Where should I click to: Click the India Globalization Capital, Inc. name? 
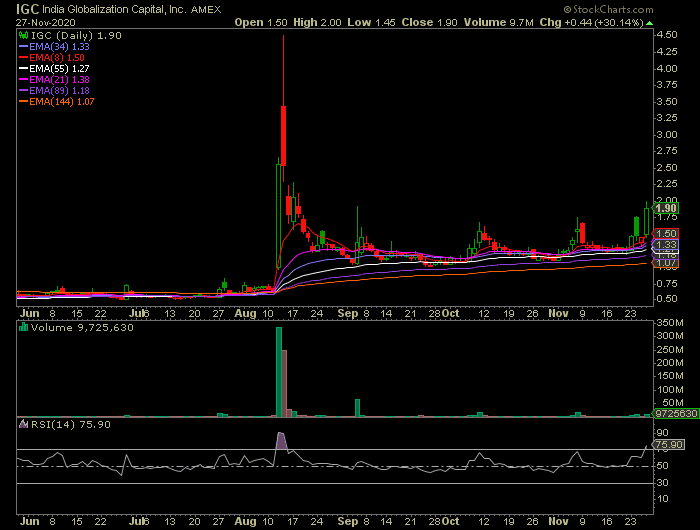click(114, 9)
